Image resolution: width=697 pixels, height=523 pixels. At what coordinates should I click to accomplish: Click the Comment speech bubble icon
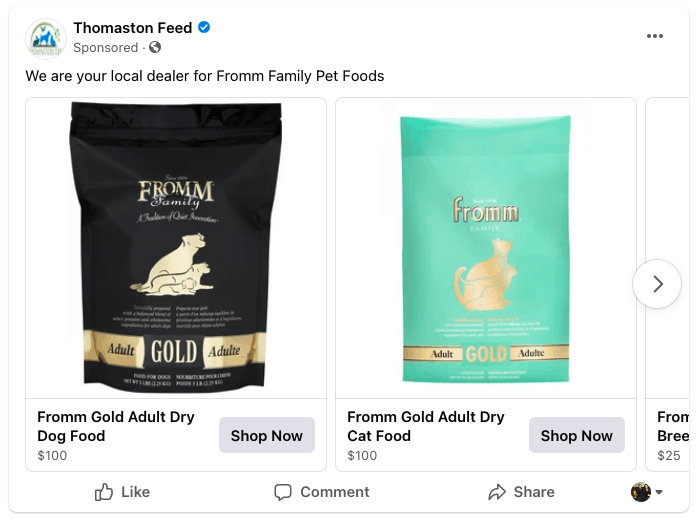pyautogui.click(x=283, y=492)
